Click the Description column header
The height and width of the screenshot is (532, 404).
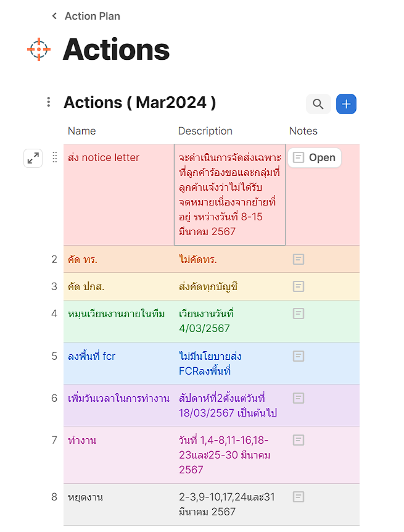(205, 131)
